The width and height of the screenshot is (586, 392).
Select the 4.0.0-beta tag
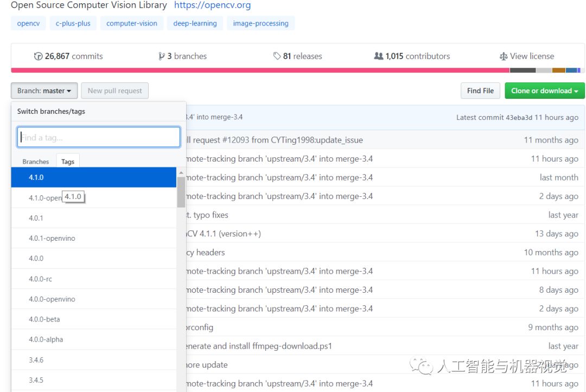93,319
